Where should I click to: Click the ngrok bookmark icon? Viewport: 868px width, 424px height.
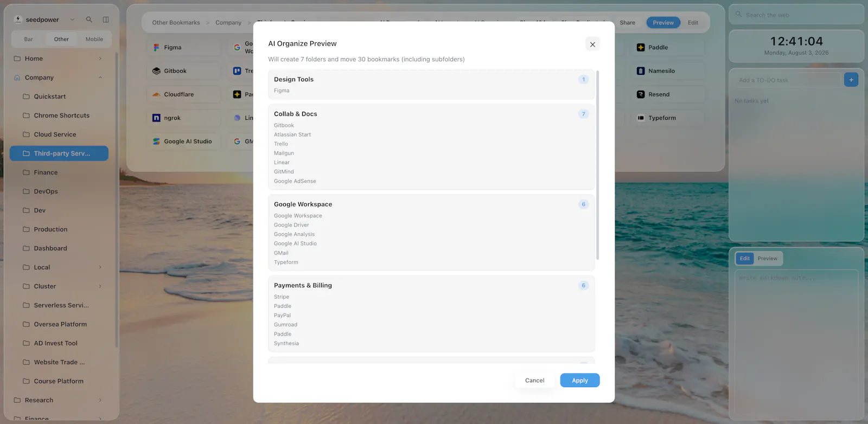(156, 118)
